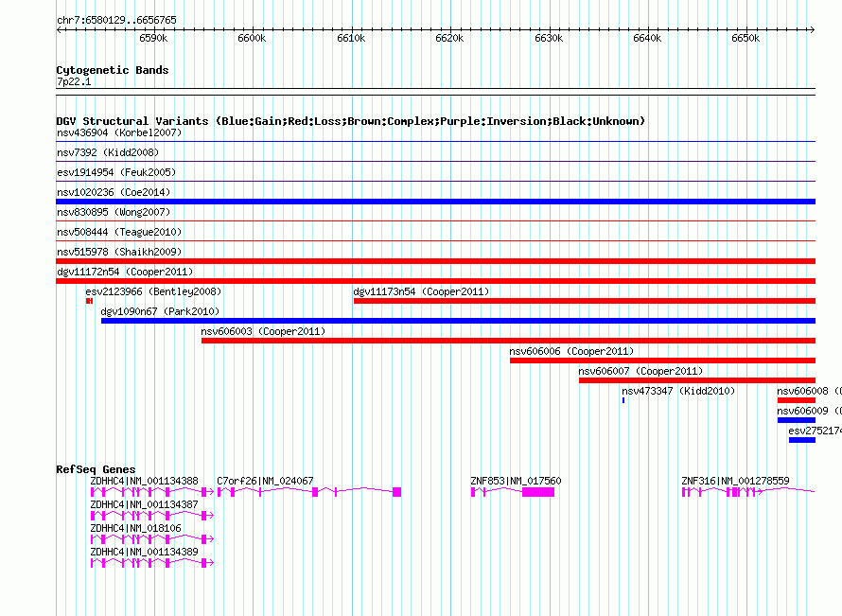This screenshot has height=616, width=842.
Task: Open the ZNF316|NM_001278559 gene label
Action: click(735, 481)
